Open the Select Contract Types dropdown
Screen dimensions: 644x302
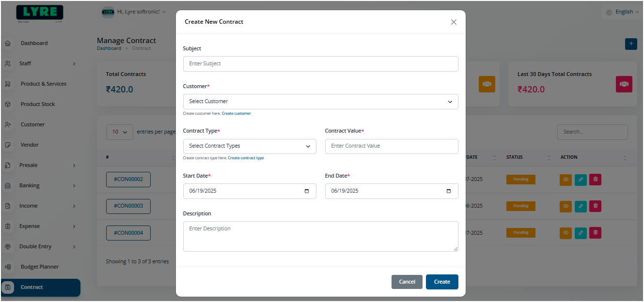pyautogui.click(x=250, y=146)
